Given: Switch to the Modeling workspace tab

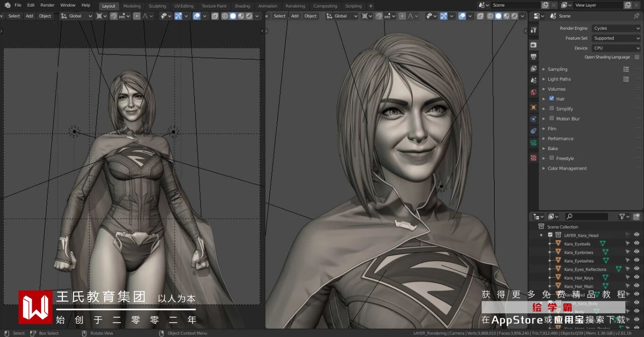Looking at the screenshot, I should 132,6.
